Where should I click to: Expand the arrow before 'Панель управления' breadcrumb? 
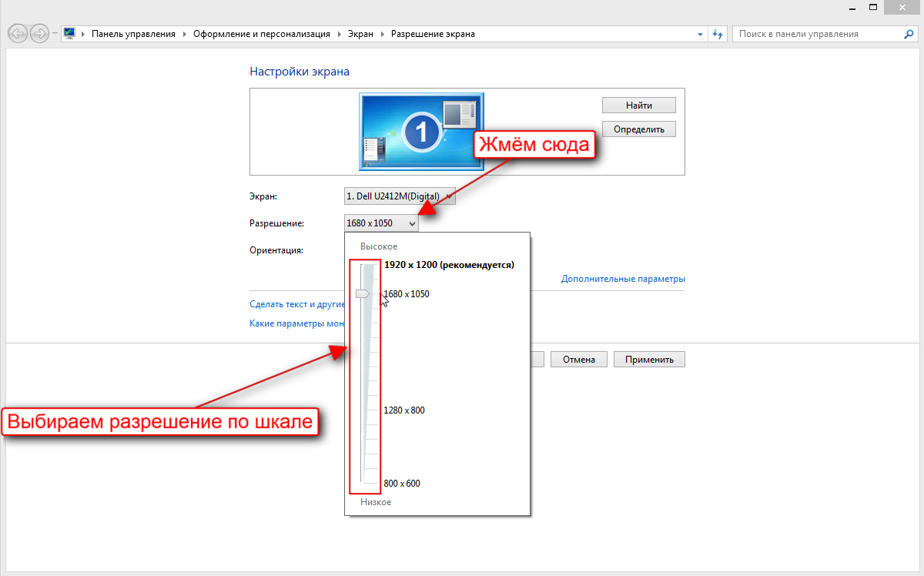[x=84, y=34]
